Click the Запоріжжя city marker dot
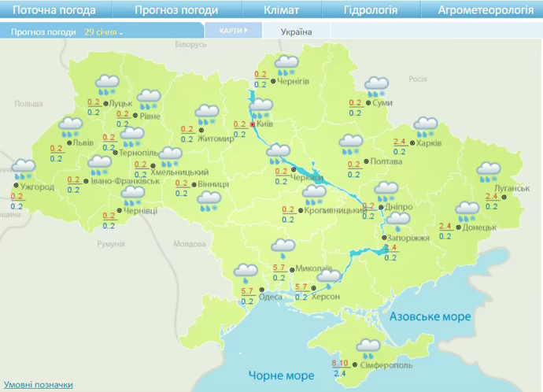Screen dimensions: 543x392 383,238
